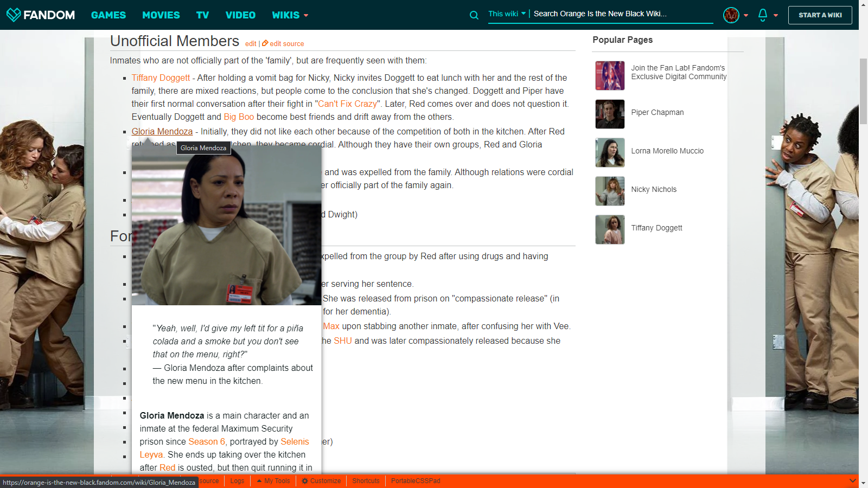868x488 pixels.
Task: Open the TV navigation item
Action: pyautogui.click(x=203, y=15)
